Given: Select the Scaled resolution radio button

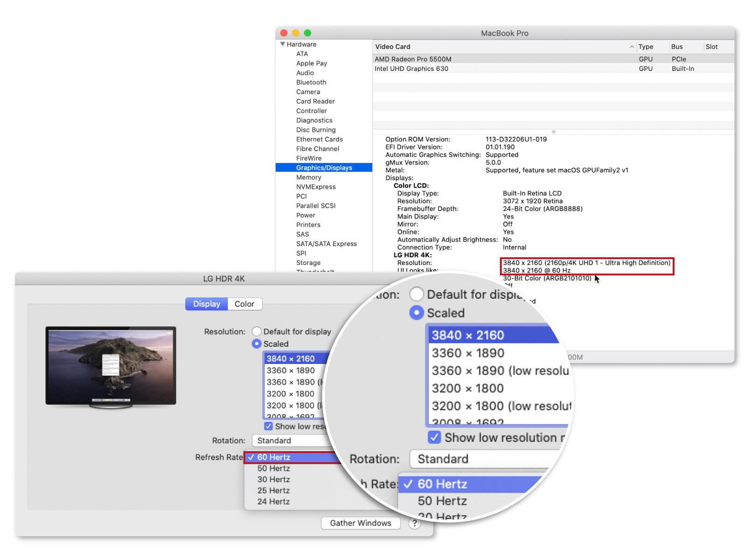Looking at the screenshot, I should [256, 344].
